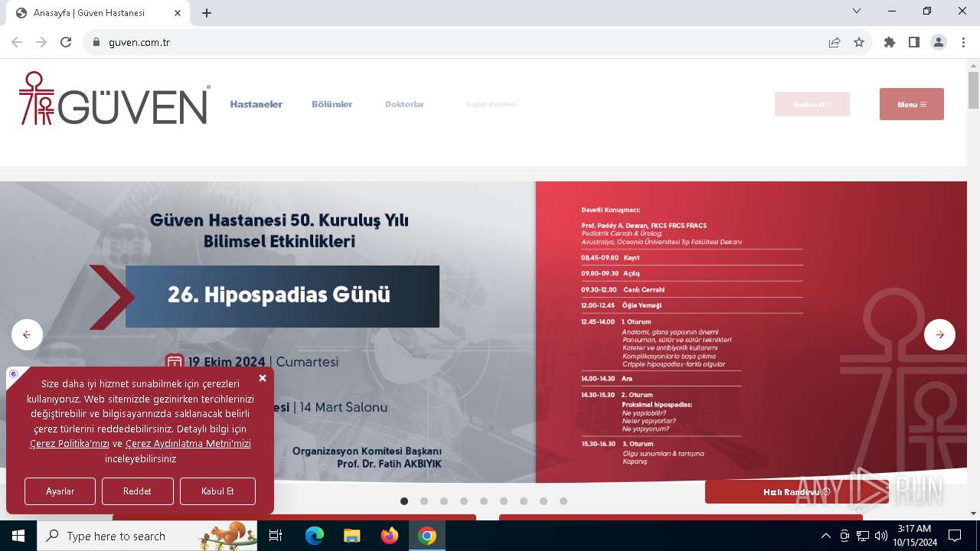
Task: Open network settings tray icon
Action: 863,536
